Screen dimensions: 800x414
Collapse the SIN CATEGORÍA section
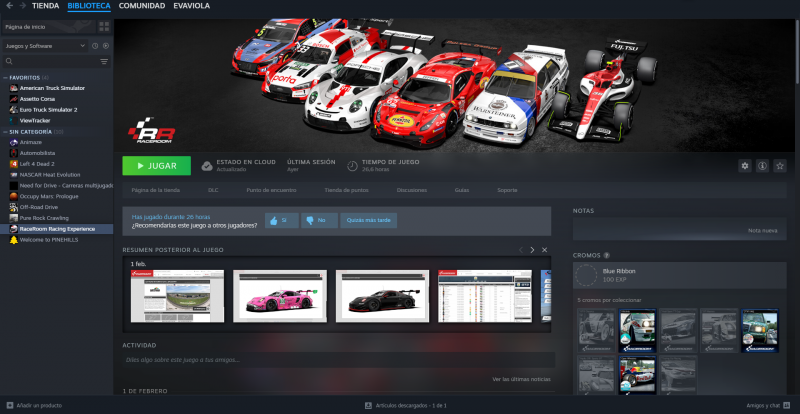(6, 132)
